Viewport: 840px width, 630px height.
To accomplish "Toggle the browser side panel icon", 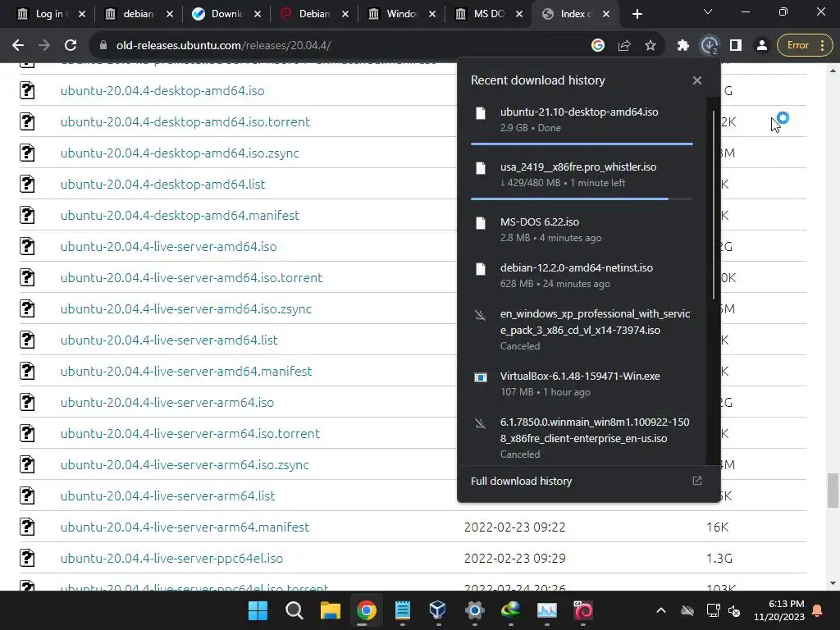I will [x=736, y=46].
